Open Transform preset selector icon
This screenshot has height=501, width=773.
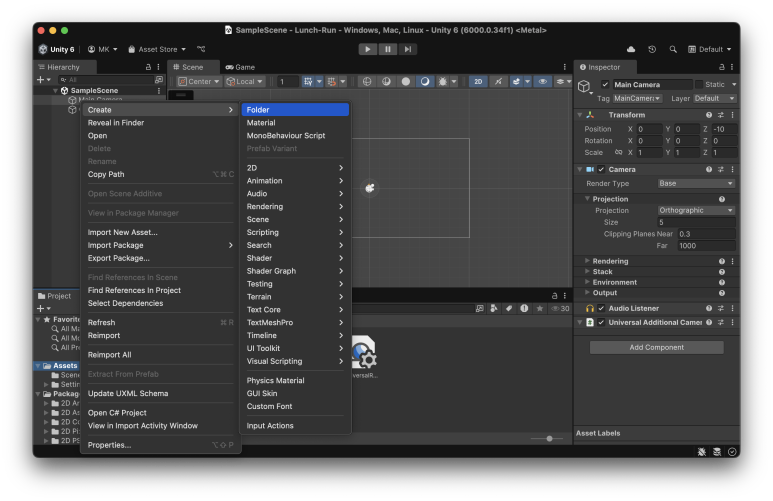point(720,115)
